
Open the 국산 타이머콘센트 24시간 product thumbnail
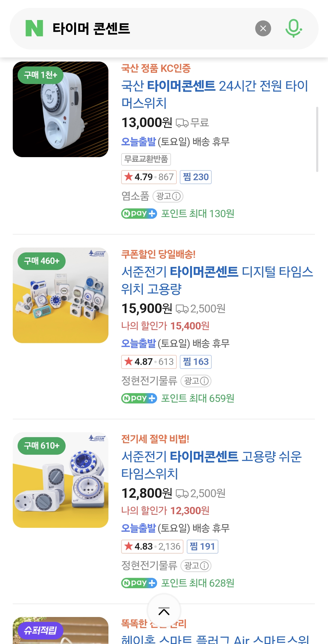[61, 110]
